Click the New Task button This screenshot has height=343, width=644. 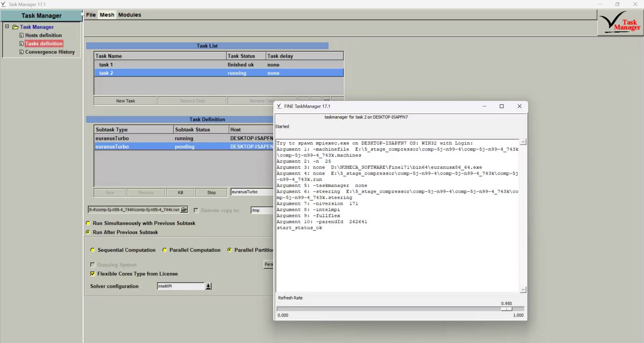pyautogui.click(x=125, y=101)
